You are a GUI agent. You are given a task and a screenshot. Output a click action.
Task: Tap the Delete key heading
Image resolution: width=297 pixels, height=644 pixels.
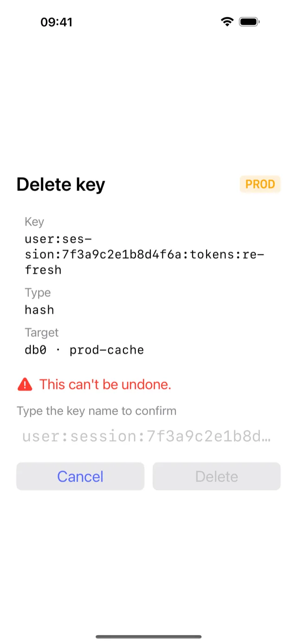[61, 184]
